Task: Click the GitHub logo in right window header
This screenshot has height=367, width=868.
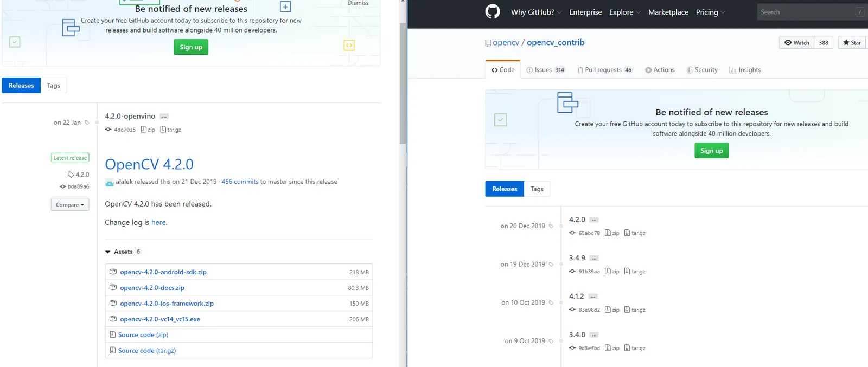Action: (493, 11)
